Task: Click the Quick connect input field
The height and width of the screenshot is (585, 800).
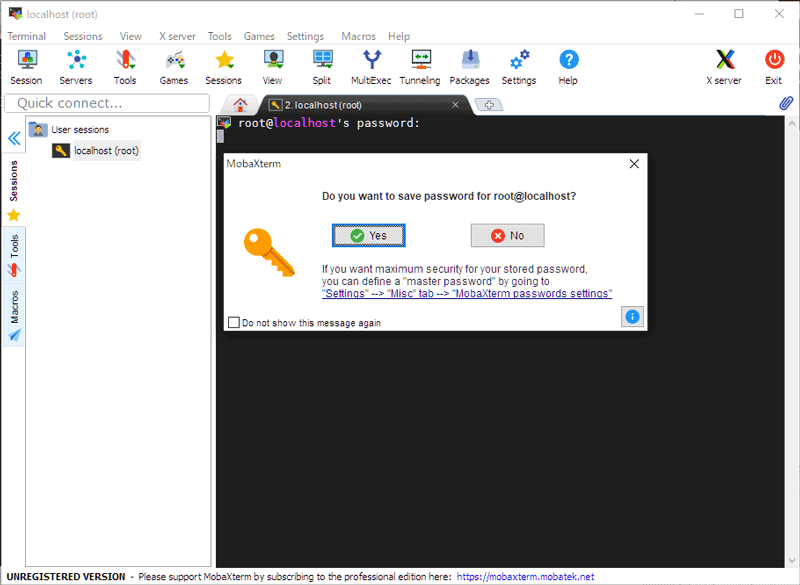Action: [x=106, y=103]
